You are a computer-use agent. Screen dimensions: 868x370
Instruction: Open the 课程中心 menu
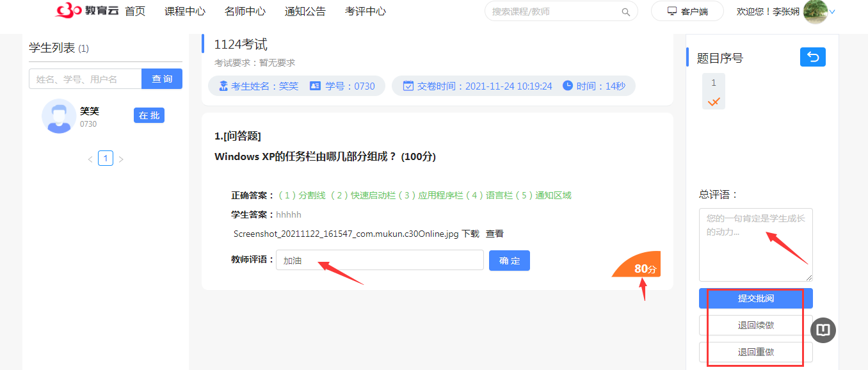(x=185, y=12)
